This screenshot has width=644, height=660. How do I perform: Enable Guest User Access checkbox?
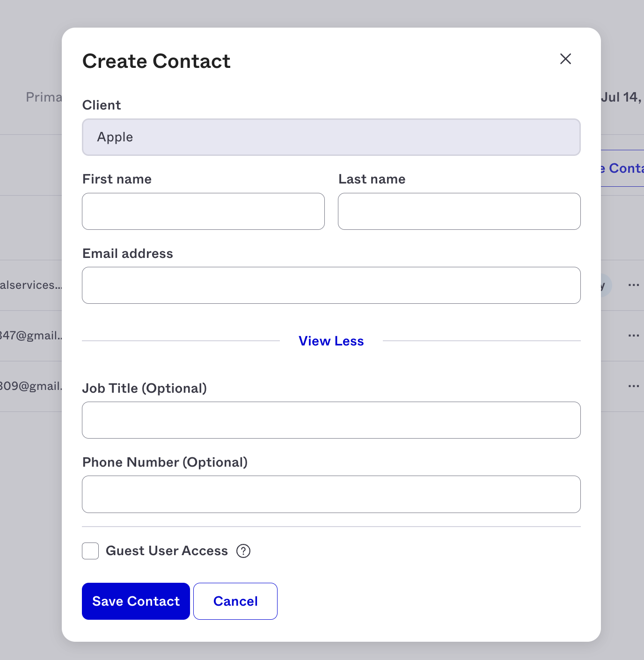click(x=90, y=551)
